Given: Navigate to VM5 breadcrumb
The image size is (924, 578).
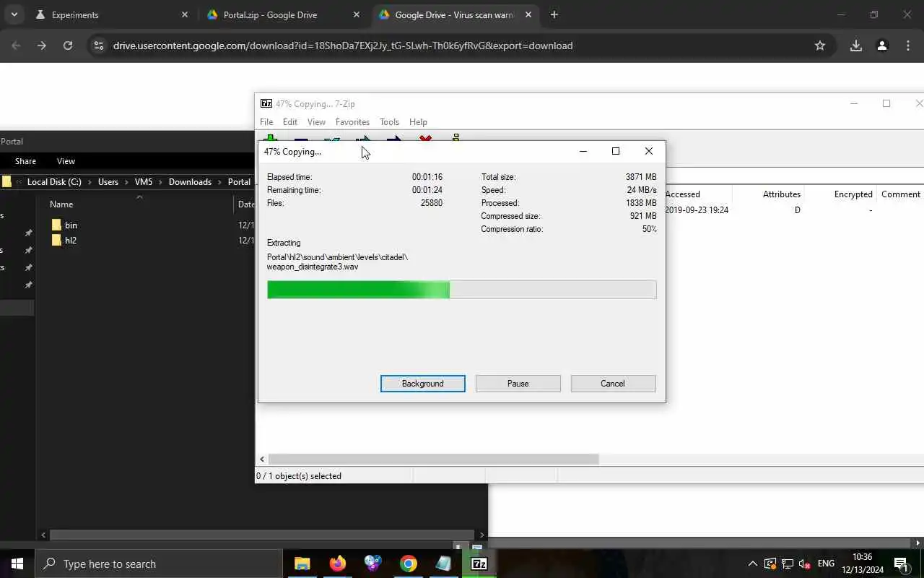Looking at the screenshot, I should click(144, 182).
